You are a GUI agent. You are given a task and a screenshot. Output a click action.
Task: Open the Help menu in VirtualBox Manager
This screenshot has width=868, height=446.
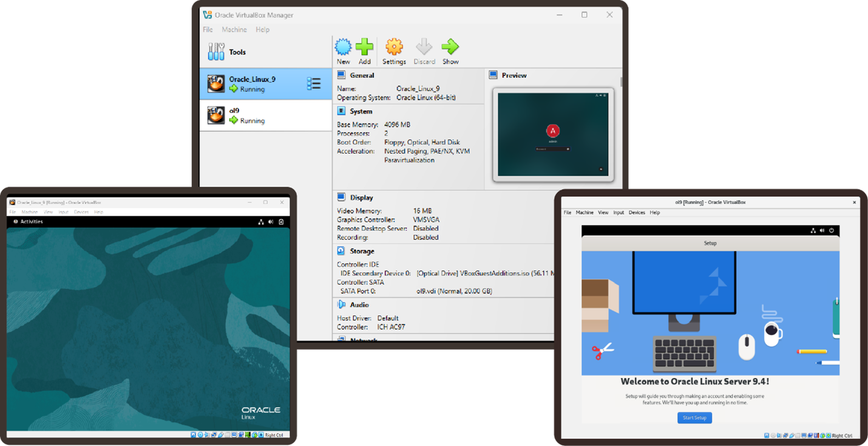click(262, 30)
